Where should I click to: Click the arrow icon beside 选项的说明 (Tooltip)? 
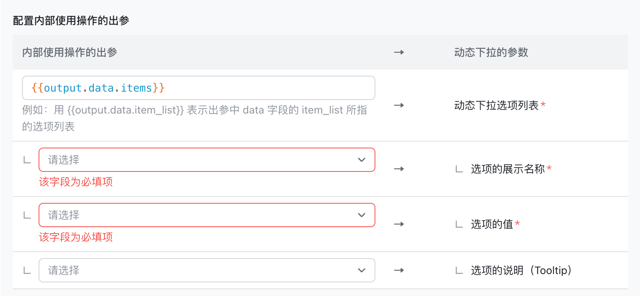coord(399,270)
